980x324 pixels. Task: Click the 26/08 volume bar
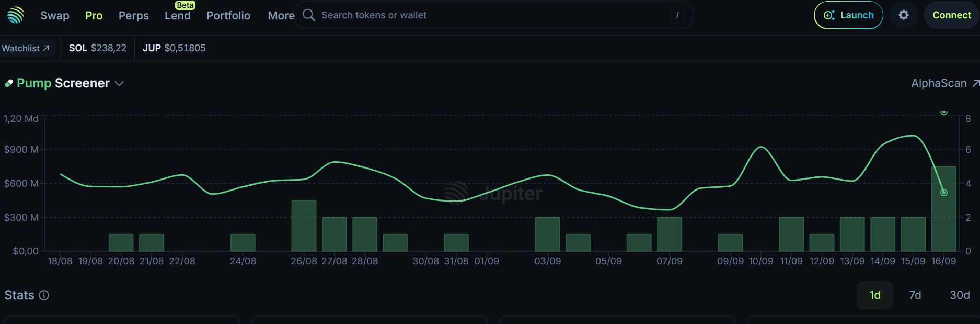[x=304, y=226]
